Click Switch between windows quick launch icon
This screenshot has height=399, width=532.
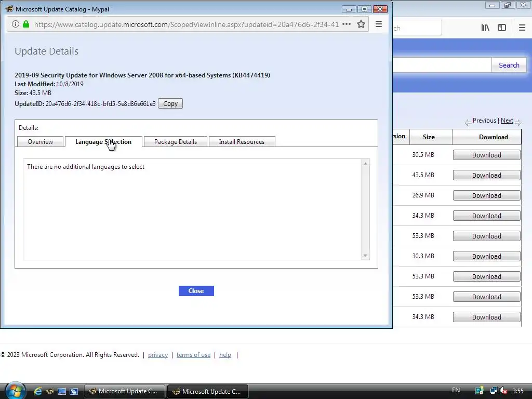[74, 392]
